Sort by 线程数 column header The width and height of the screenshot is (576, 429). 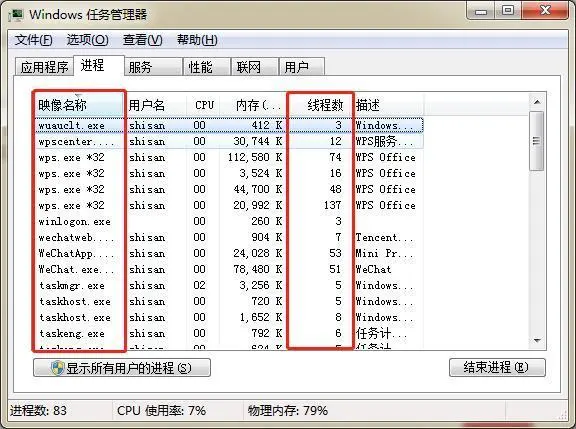(x=320, y=105)
